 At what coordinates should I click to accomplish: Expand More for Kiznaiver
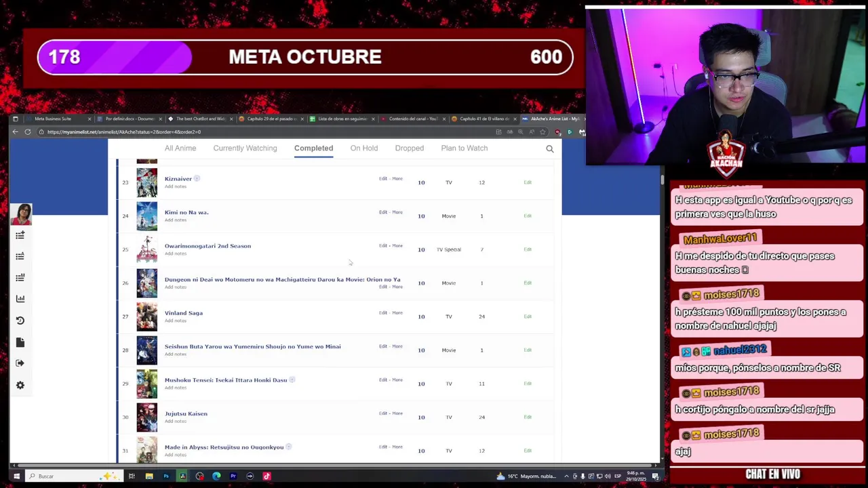pyautogui.click(x=397, y=179)
